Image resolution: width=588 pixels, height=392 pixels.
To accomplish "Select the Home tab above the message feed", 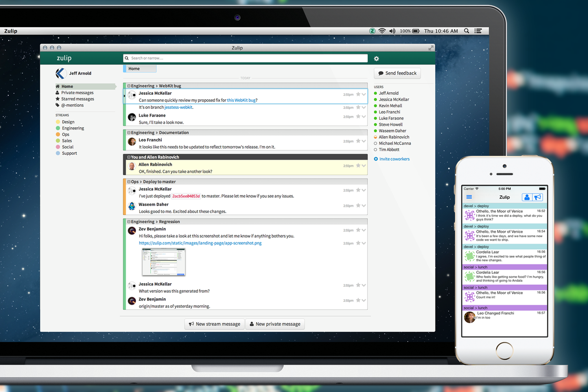I will click(140, 69).
